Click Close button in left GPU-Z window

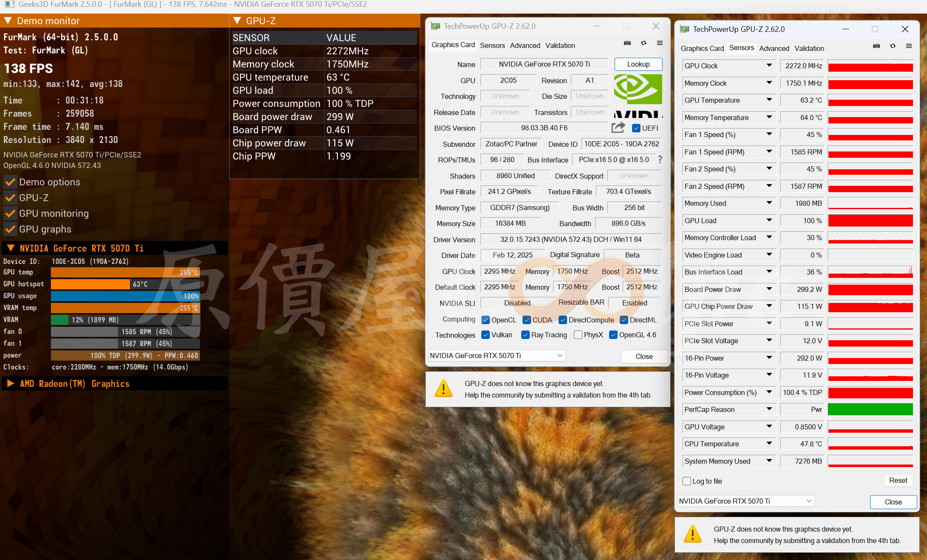(644, 356)
